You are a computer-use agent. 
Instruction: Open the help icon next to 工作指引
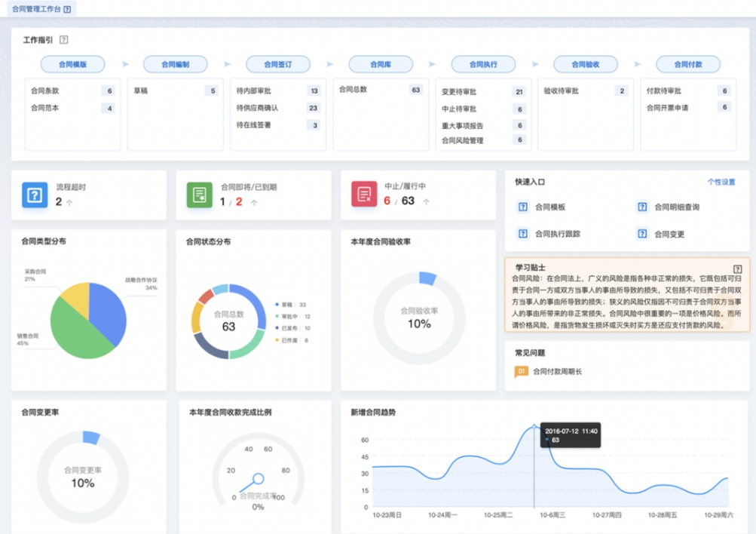(63, 39)
